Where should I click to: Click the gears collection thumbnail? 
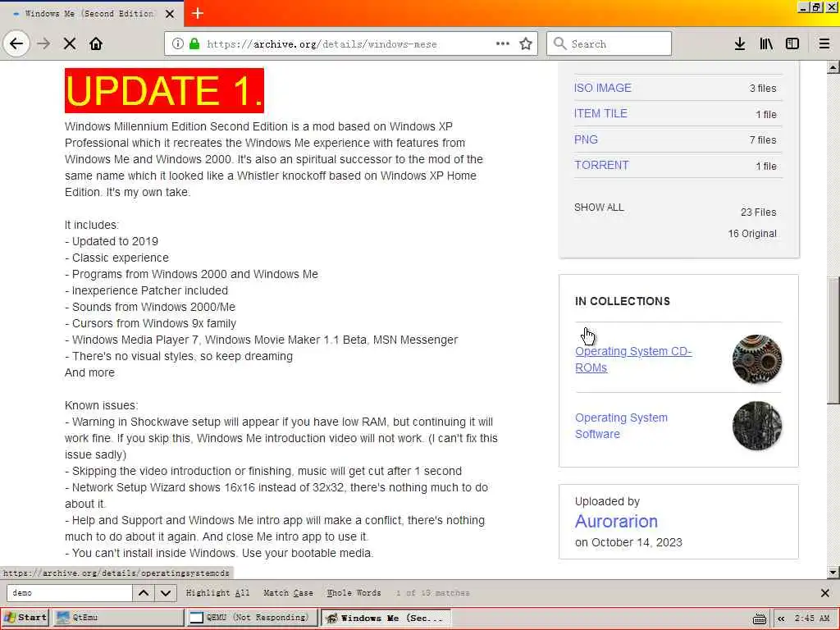point(757,359)
